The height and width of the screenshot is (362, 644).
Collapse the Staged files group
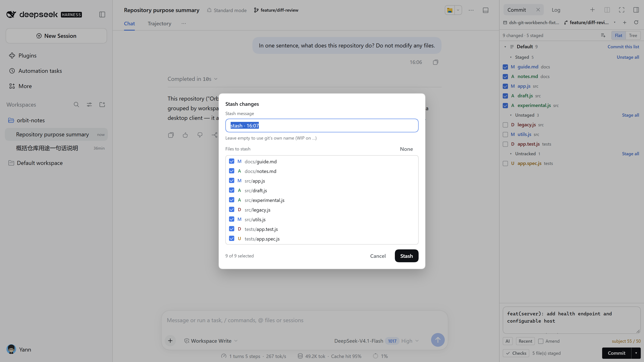click(x=511, y=57)
